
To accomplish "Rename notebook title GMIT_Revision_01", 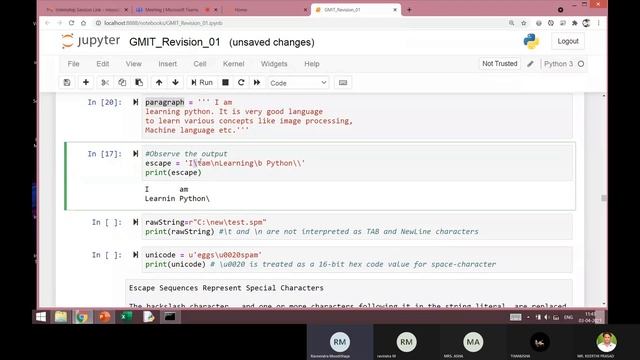I will pyautogui.click(x=175, y=42).
